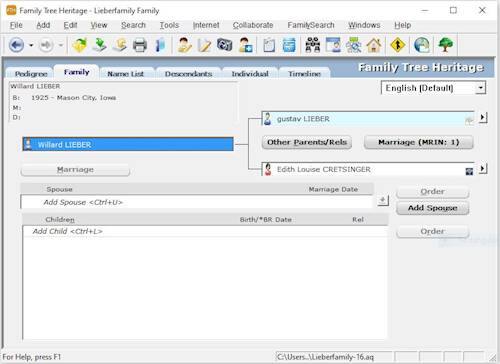
Task: Open the Tools menu
Action: tap(169, 25)
